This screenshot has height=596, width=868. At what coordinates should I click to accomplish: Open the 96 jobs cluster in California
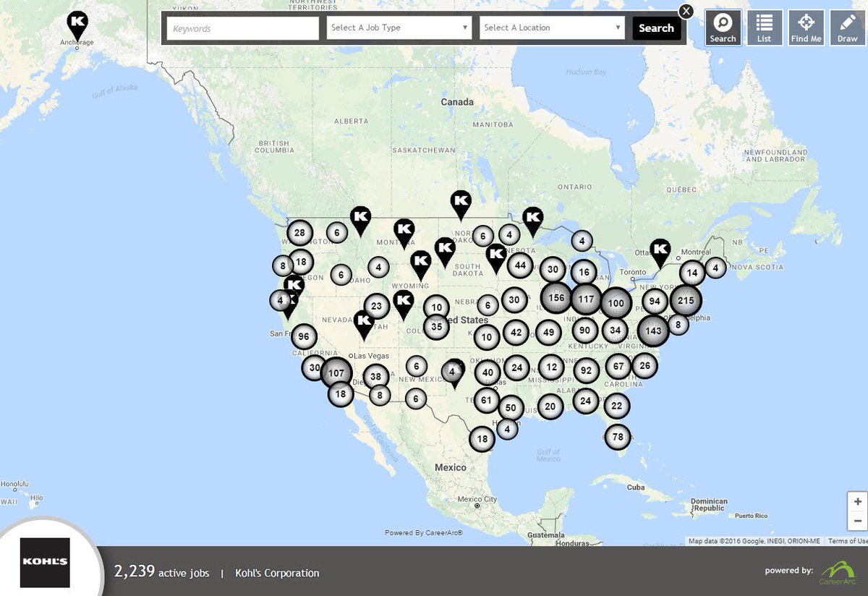point(304,337)
